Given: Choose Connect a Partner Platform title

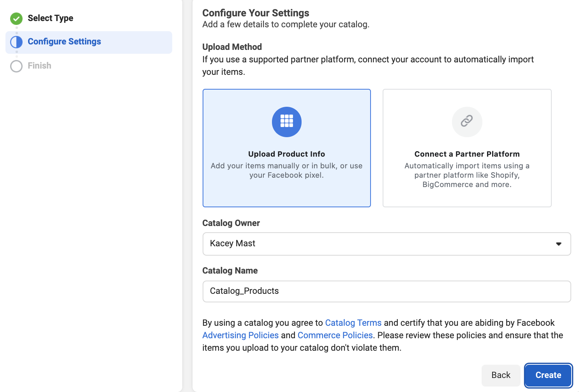Looking at the screenshot, I should pos(467,154).
